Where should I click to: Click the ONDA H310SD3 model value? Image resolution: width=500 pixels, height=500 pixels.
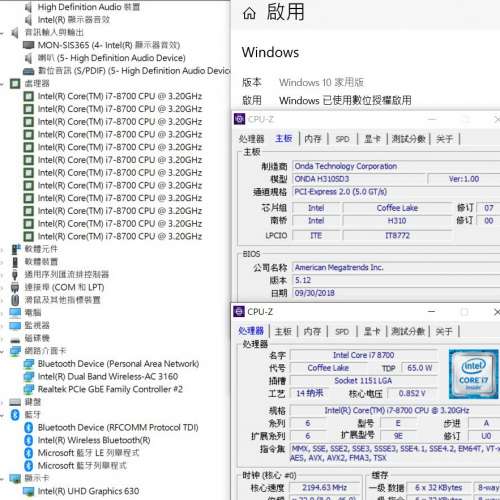(359, 179)
